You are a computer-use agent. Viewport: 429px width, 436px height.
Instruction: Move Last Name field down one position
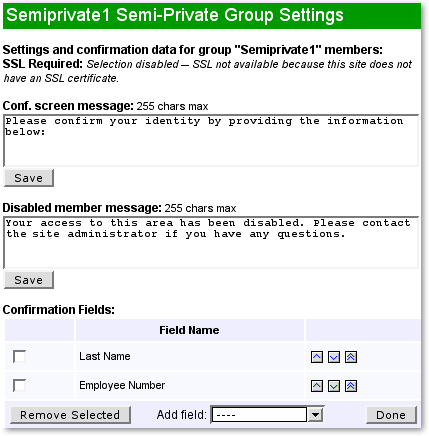(334, 357)
